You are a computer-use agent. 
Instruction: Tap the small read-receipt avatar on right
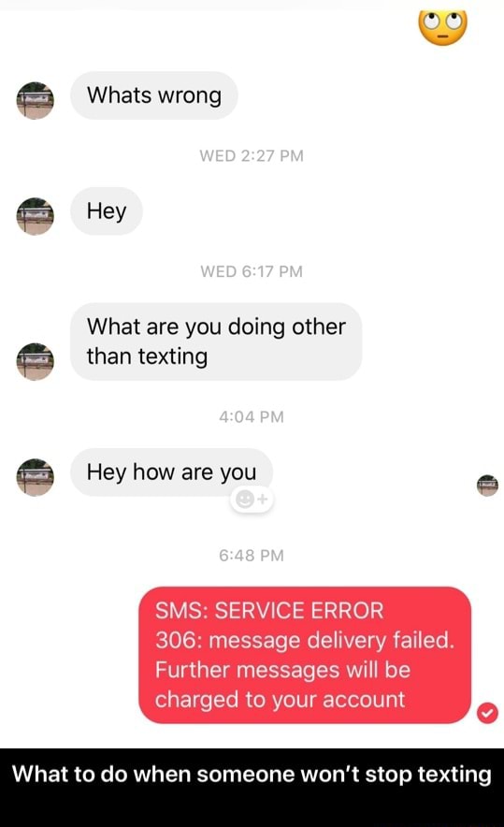[487, 486]
